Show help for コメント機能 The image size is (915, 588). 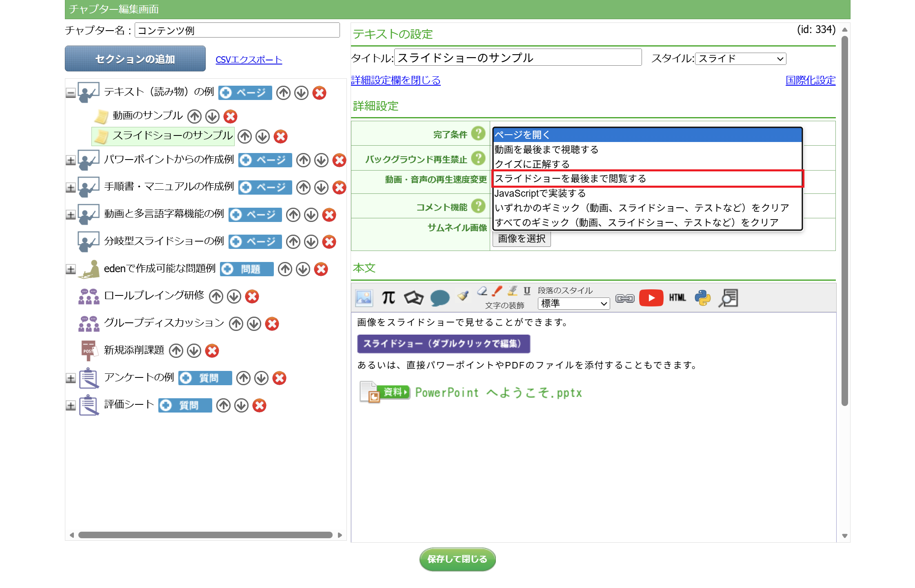coord(478,206)
